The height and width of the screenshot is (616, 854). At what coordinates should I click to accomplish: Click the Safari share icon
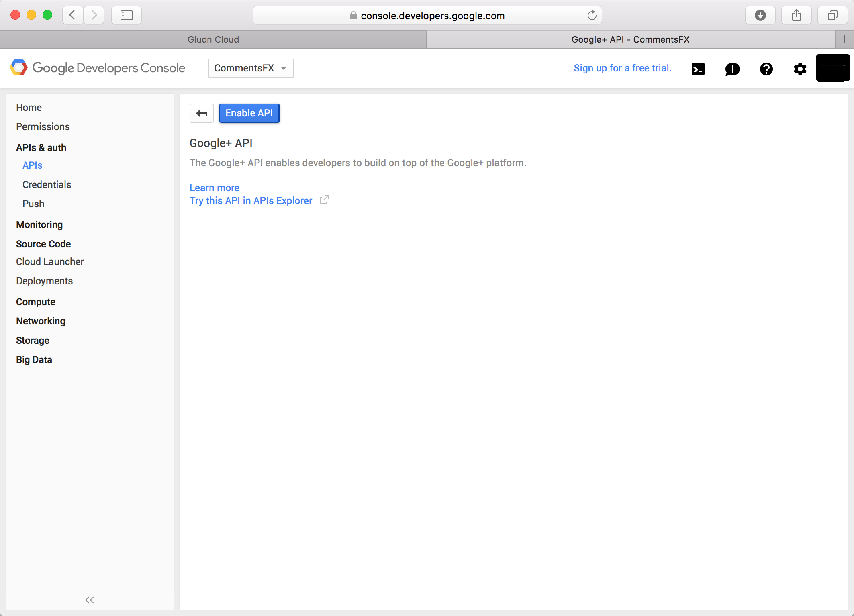pyautogui.click(x=796, y=15)
